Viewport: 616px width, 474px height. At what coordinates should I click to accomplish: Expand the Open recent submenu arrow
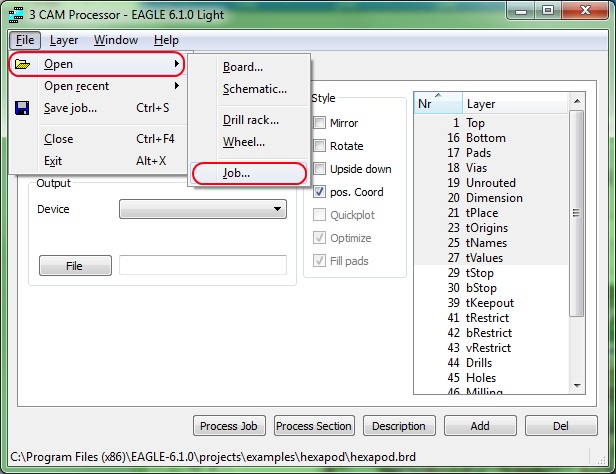pos(177,85)
